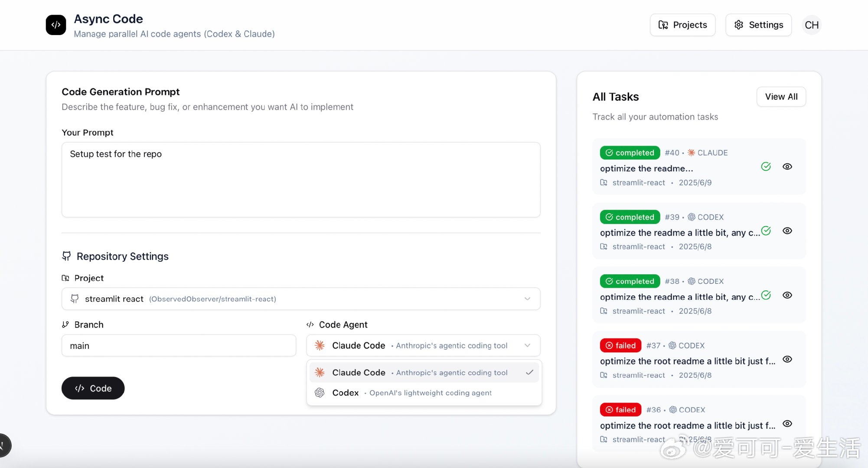
Task: View details of task #37
Action: click(x=787, y=359)
